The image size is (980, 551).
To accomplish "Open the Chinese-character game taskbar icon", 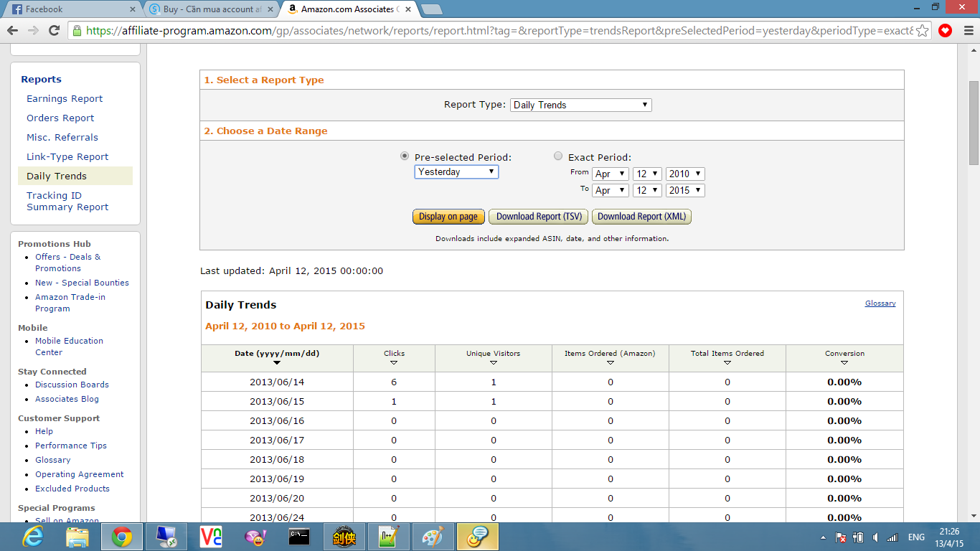I will tap(344, 537).
